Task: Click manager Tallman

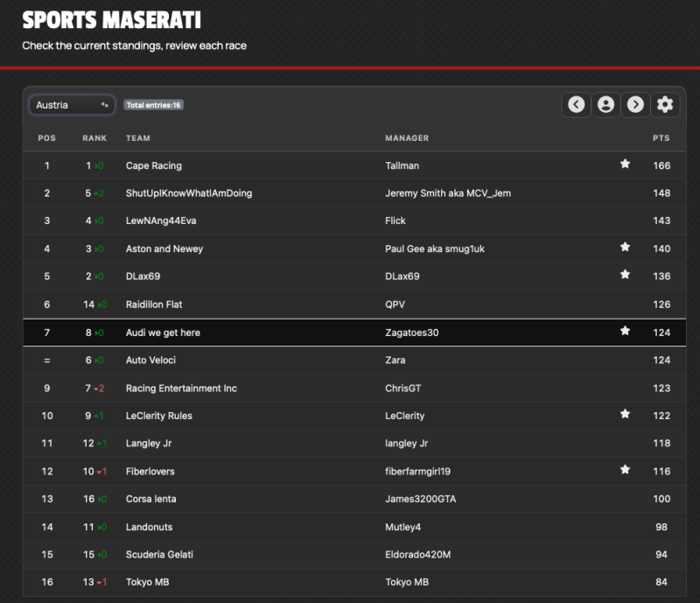Action: point(402,165)
